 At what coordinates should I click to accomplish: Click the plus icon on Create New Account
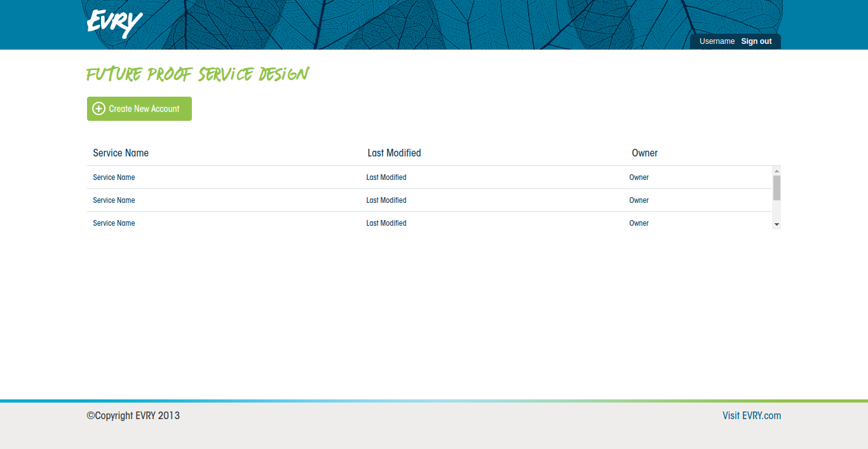98,109
